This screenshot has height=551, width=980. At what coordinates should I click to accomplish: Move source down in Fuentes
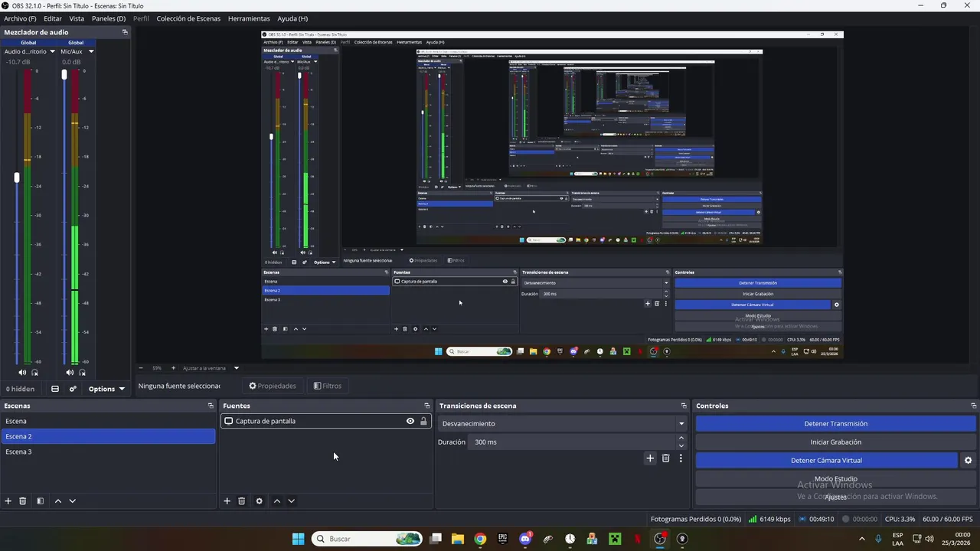pyautogui.click(x=291, y=501)
